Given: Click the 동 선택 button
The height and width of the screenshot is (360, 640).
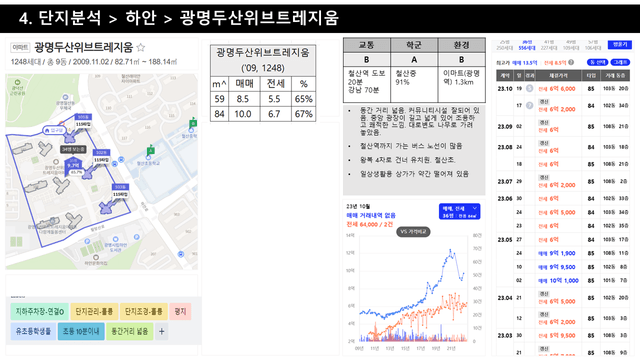Looking at the screenshot, I should pos(597,62).
